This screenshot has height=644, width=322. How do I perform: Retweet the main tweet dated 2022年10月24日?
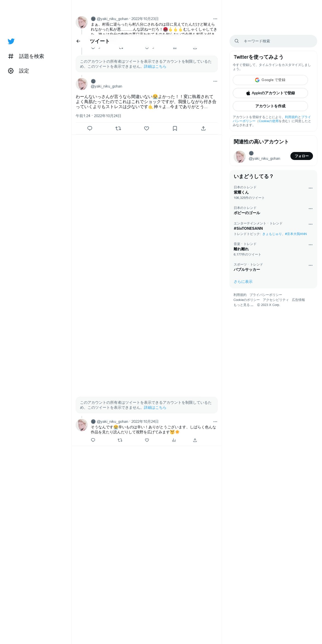click(x=118, y=128)
